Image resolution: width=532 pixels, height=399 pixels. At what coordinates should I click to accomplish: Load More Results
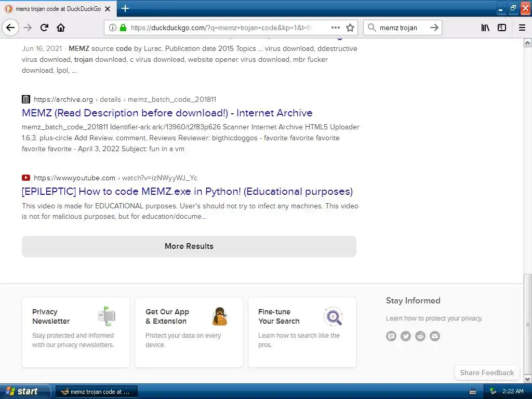[189, 246]
